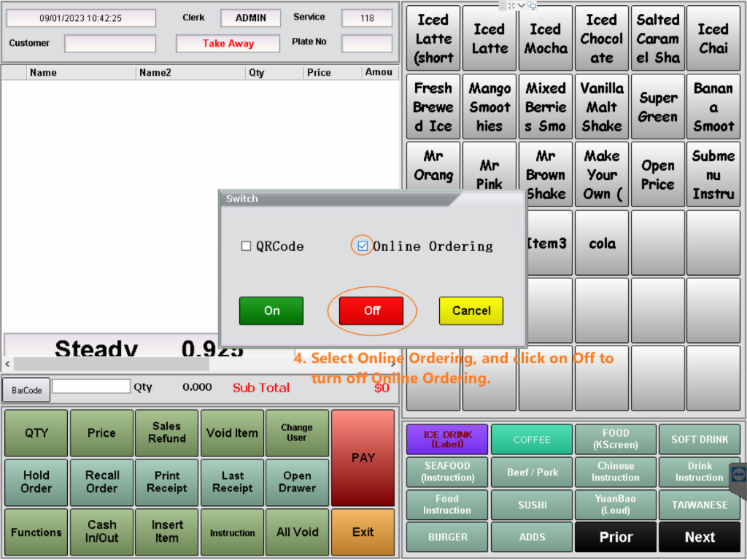Click the yellow Cancel button

coord(471,311)
